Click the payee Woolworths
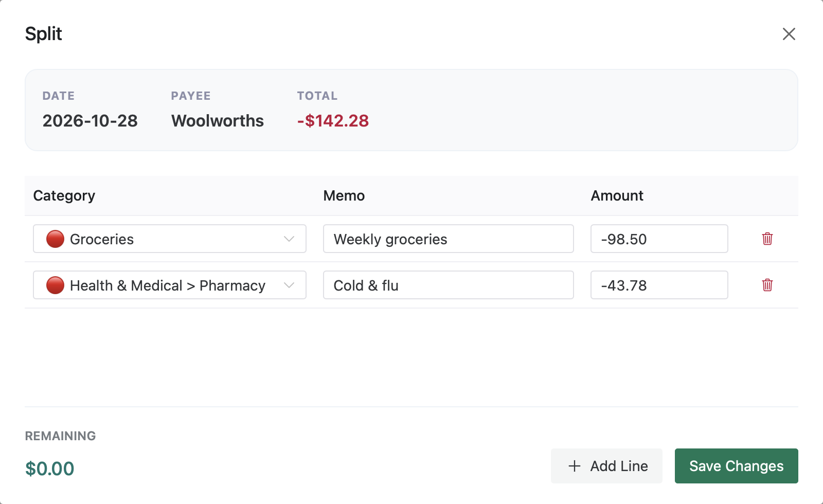This screenshot has height=504, width=823. point(218,121)
